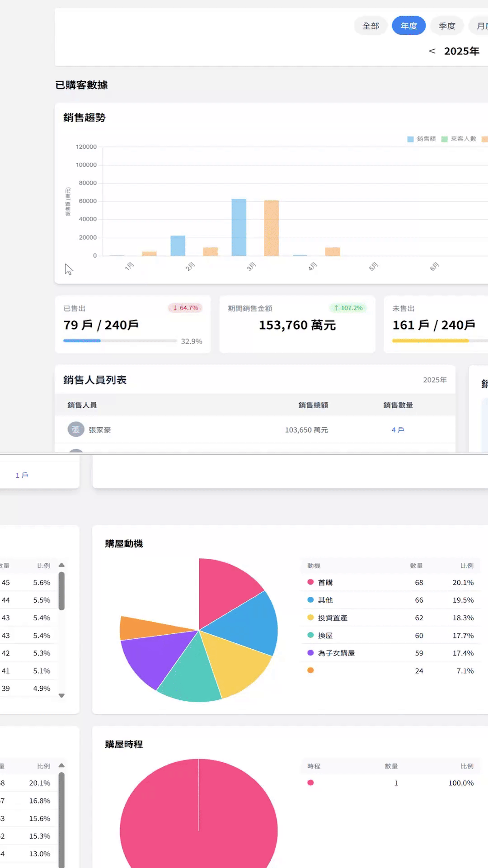Click the unlabeled orange legend dot (24)
The height and width of the screenshot is (868, 488).
pyautogui.click(x=310, y=670)
